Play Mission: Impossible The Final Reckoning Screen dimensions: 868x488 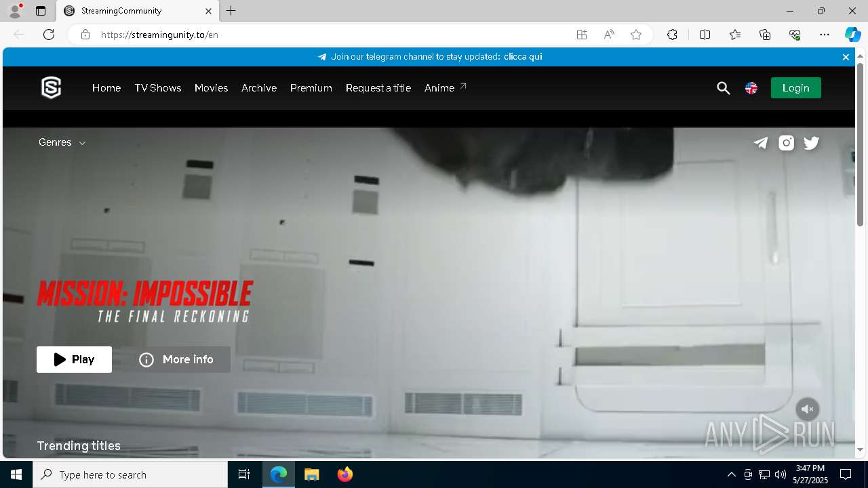point(74,359)
